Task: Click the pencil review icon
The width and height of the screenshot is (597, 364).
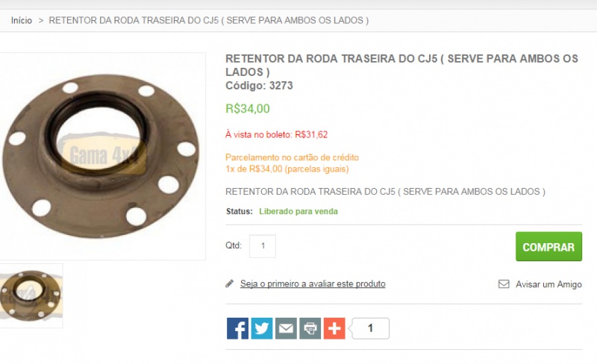Action: coord(230,283)
